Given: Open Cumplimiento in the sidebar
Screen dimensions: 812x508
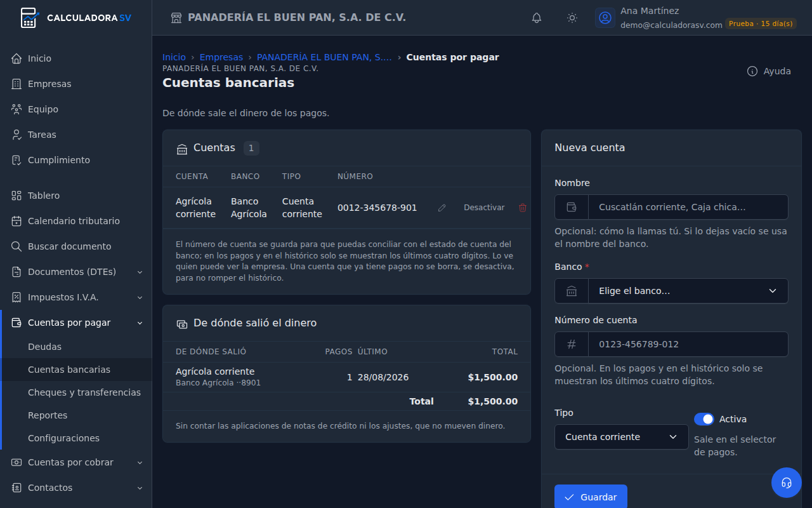Looking at the screenshot, I should click(76, 160).
